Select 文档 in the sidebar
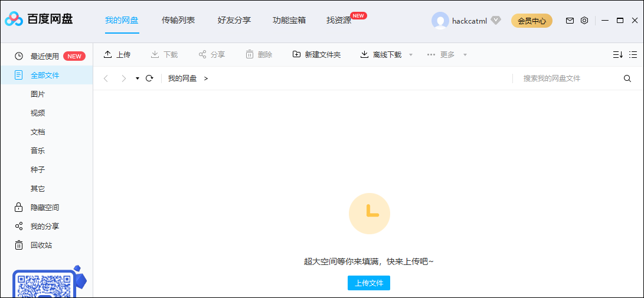644x298 pixels. [38, 132]
